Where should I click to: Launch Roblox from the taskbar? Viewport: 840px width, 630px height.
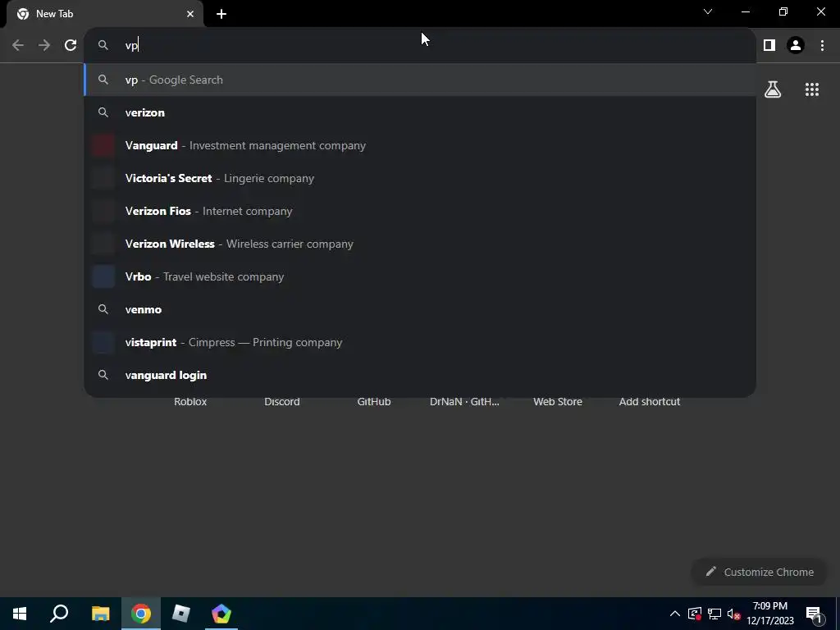(x=181, y=614)
